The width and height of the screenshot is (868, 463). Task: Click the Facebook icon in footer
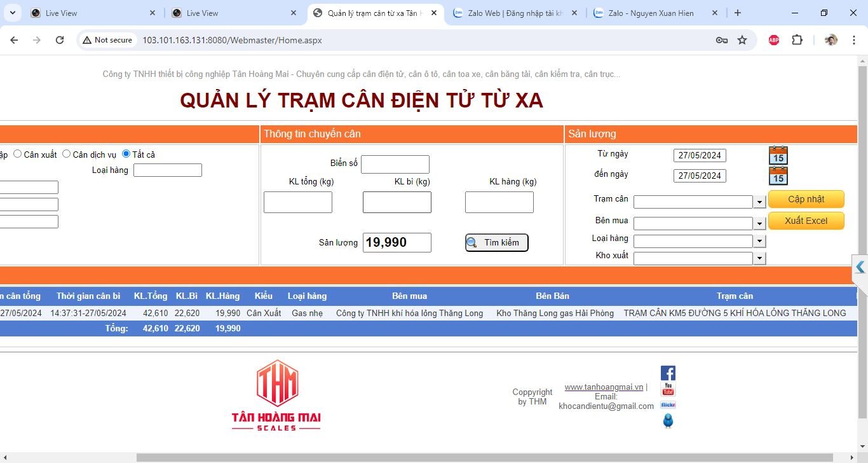click(x=668, y=373)
